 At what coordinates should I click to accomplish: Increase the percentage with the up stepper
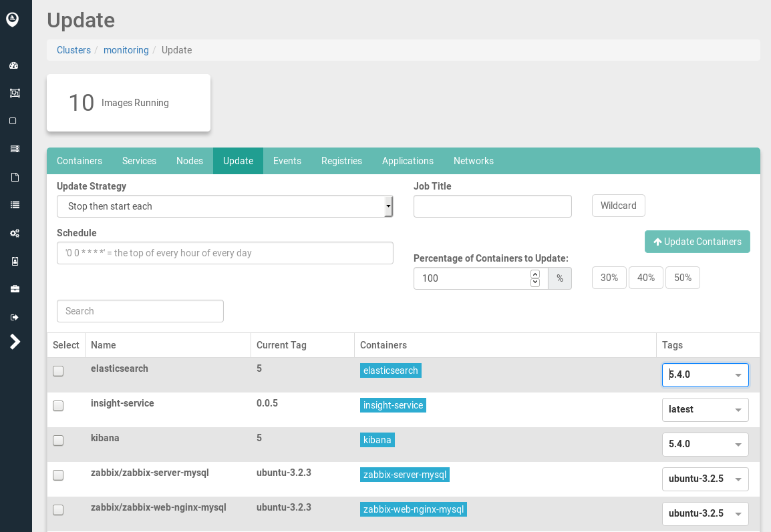pos(535,274)
